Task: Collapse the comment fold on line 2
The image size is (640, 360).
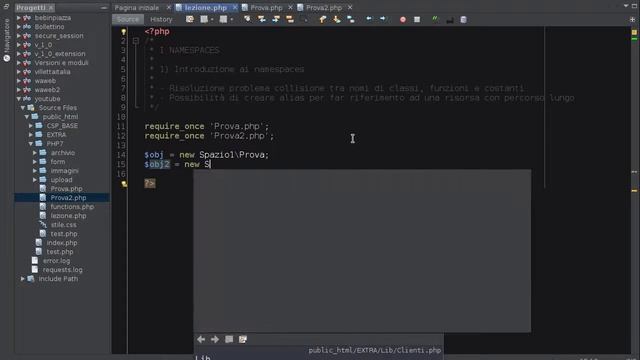Action: 136,41
